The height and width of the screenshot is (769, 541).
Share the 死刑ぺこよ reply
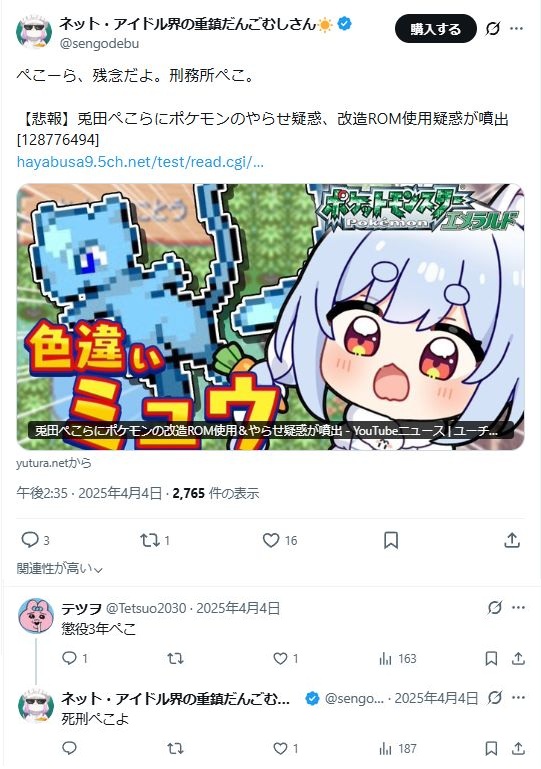(518, 748)
